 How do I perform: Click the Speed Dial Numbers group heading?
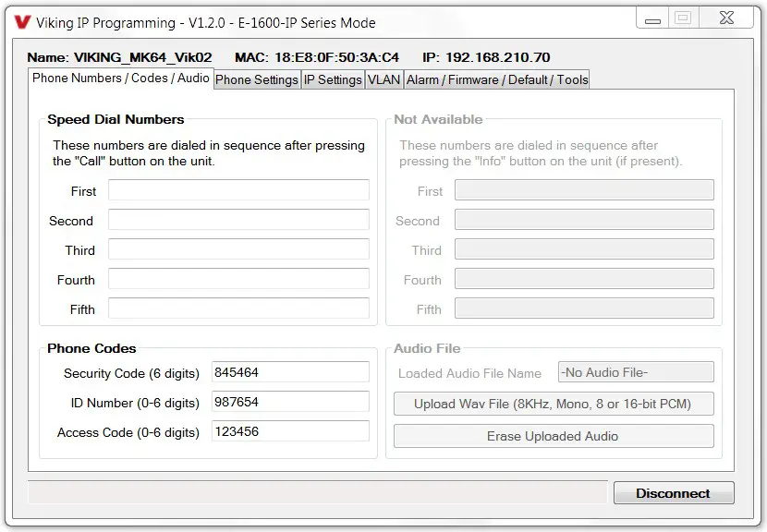(116, 119)
